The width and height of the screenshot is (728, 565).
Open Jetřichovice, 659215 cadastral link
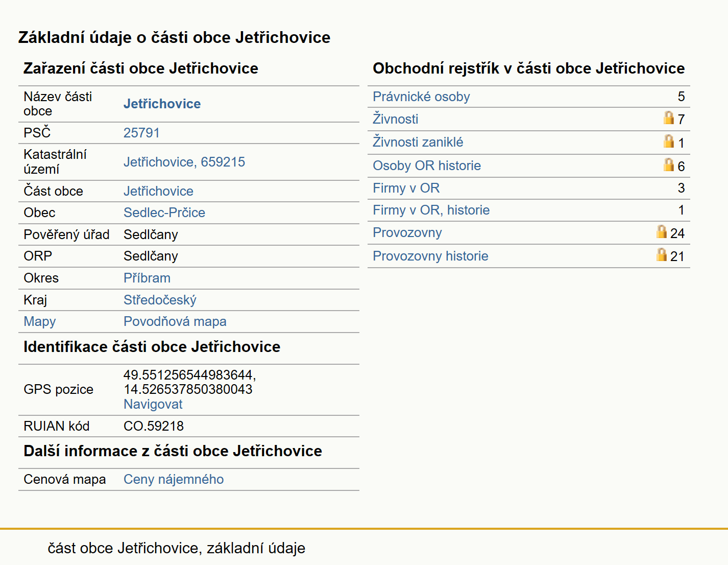(184, 162)
